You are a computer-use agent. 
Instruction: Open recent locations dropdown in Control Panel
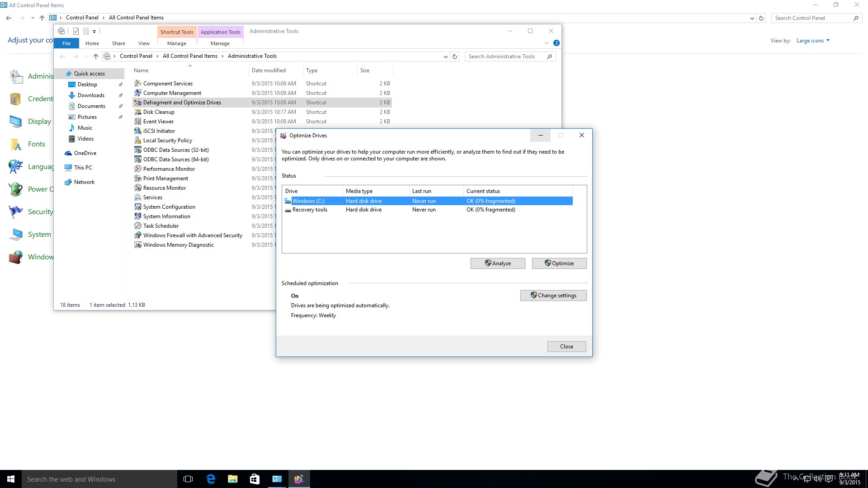[33, 18]
